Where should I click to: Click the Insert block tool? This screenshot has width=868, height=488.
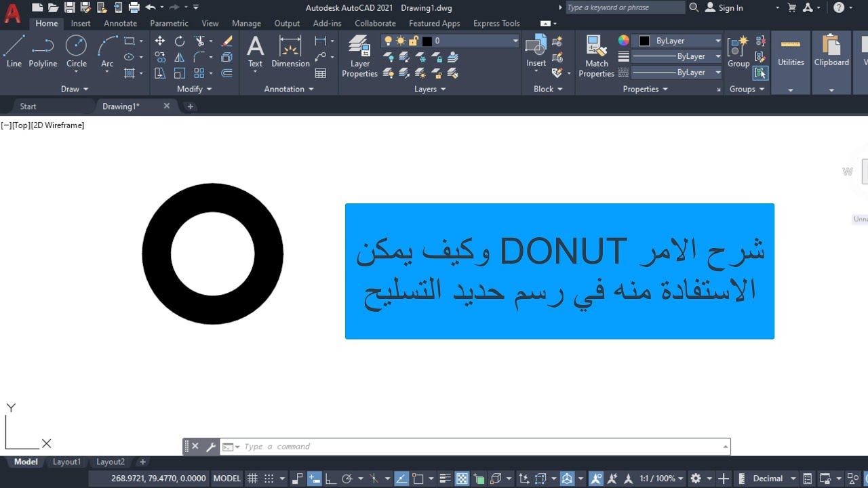(x=536, y=52)
